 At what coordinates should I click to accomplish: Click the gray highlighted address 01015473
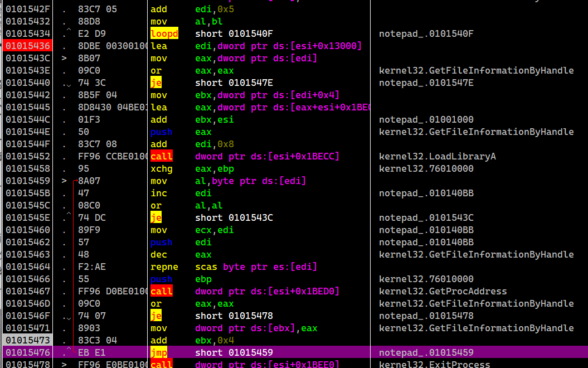[27, 340]
